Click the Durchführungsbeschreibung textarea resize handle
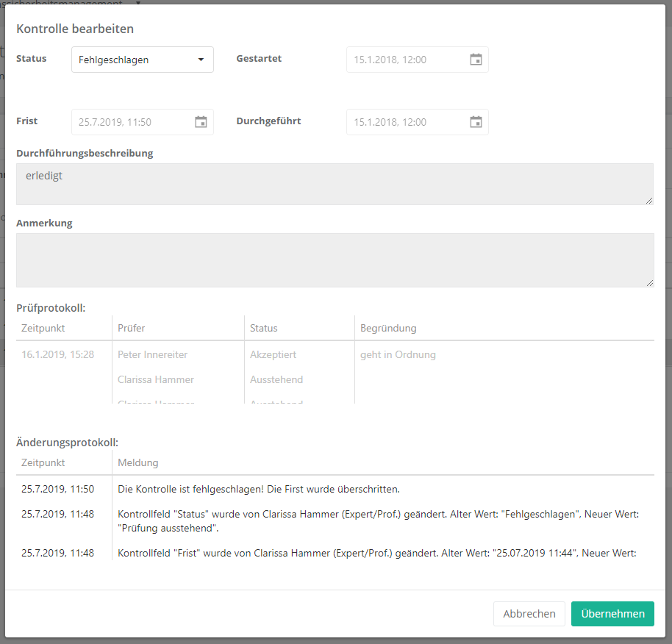The height and width of the screenshot is (644, 672). (649, 200)
